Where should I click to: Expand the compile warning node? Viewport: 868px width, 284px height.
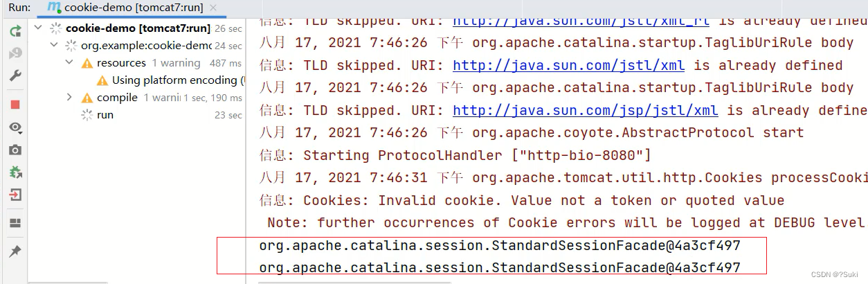69,98
